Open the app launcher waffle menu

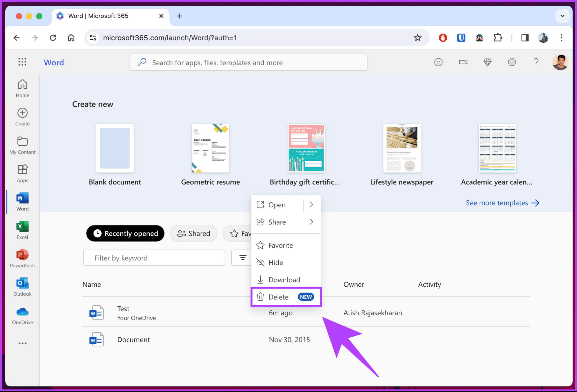(22, 62)
